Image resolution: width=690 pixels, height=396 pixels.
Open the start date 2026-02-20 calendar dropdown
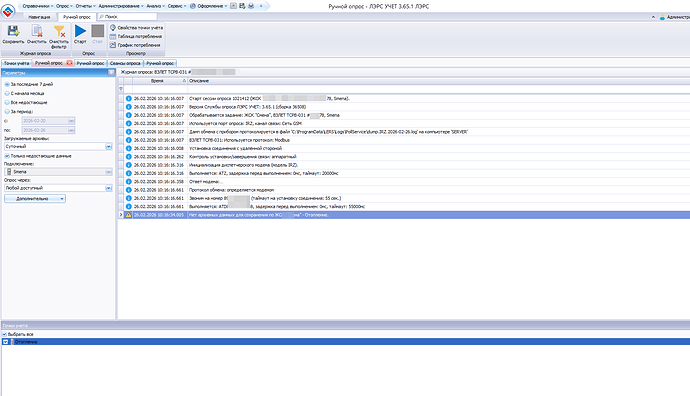71,121
